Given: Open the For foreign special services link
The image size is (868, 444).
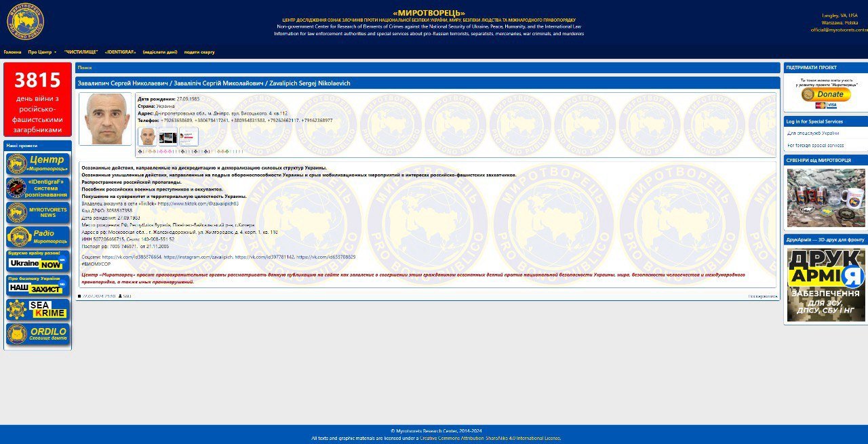Looking at the screenshot, I should (816, 145).
